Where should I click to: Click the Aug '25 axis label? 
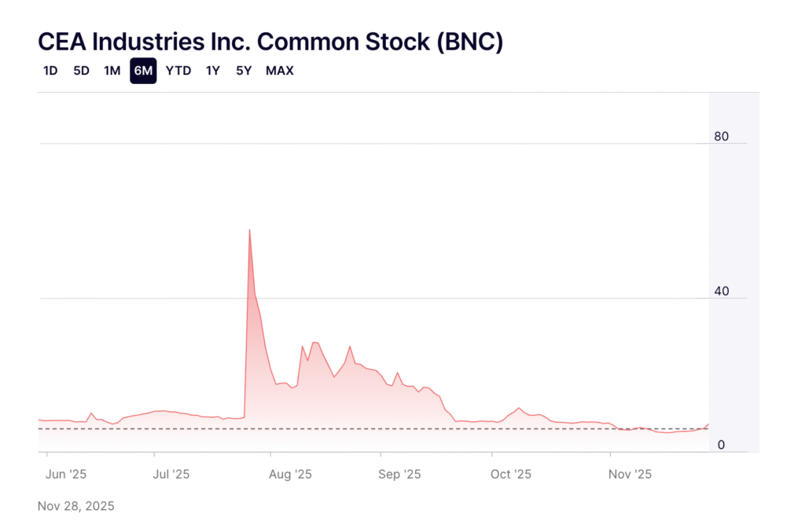tap(291, 475)
